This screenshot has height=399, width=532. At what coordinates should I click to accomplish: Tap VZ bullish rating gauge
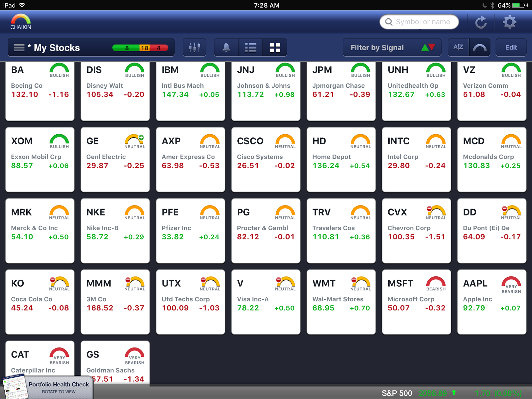pos(511,70)
